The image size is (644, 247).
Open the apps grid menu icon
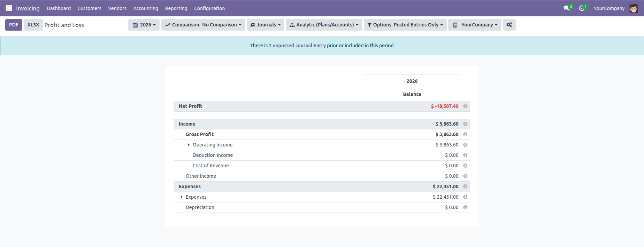[x=9, y=8]
